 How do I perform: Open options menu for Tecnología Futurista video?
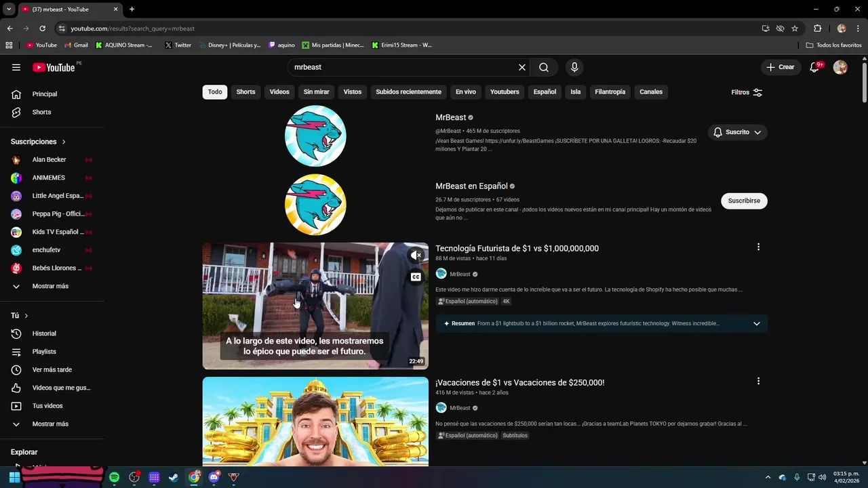tap(758, 247)
